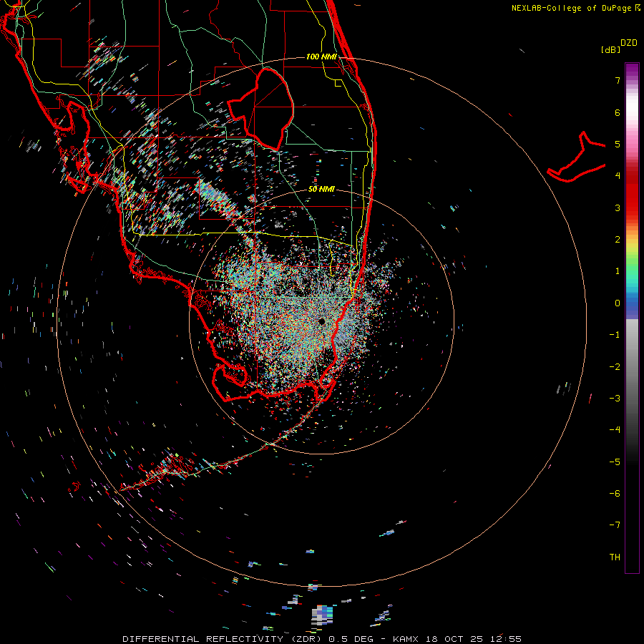Select the positive 7 scale value label
Screen dimensions: 644x644
tap(618, 80)
